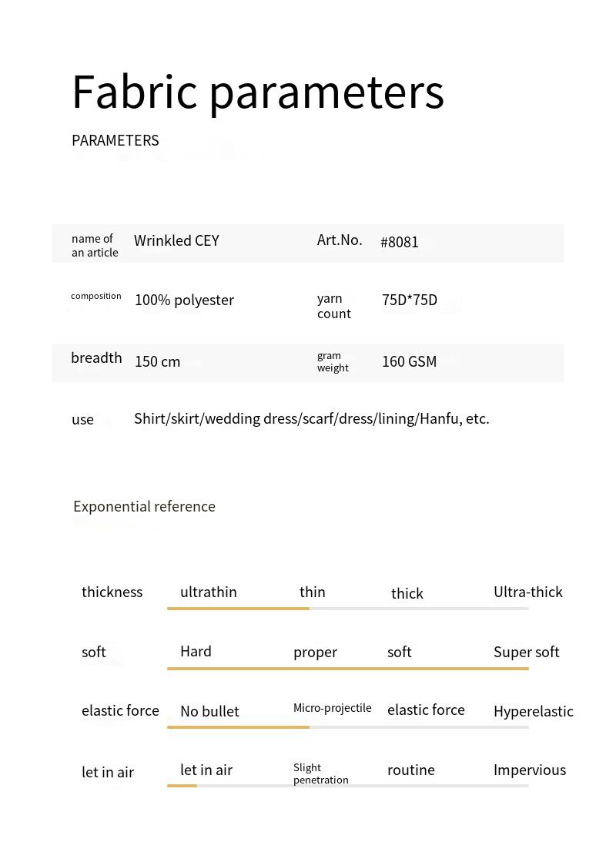
Task: Select the "Wrinkled CEY" article name
Action: [x=176, y=240]
